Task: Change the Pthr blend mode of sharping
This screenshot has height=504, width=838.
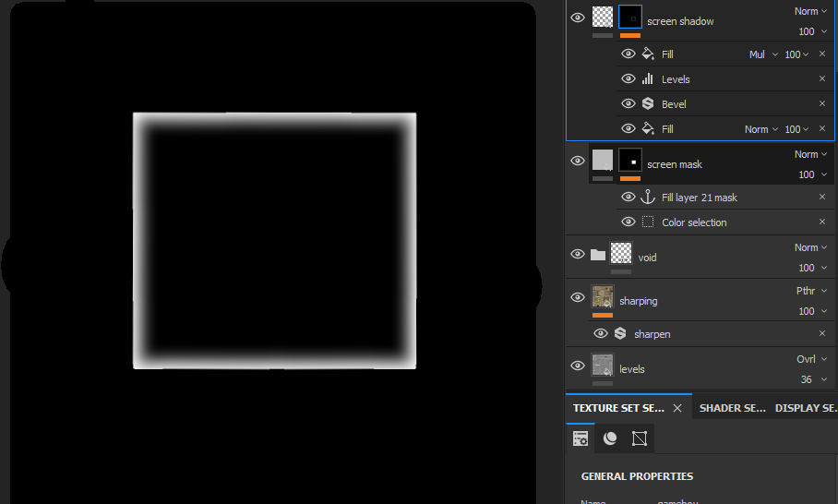Action: click(812, 291)
